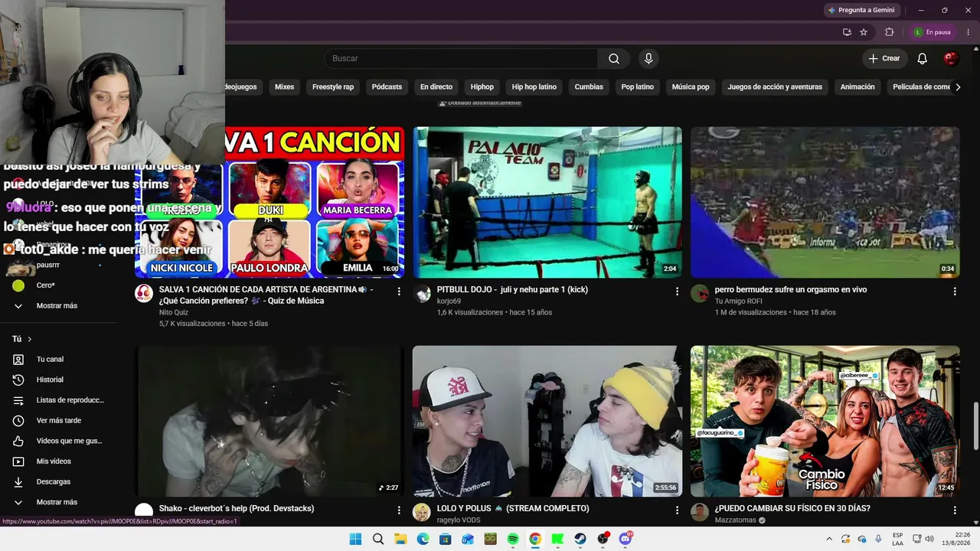Open the En pausa profile button

click(933, 32)
